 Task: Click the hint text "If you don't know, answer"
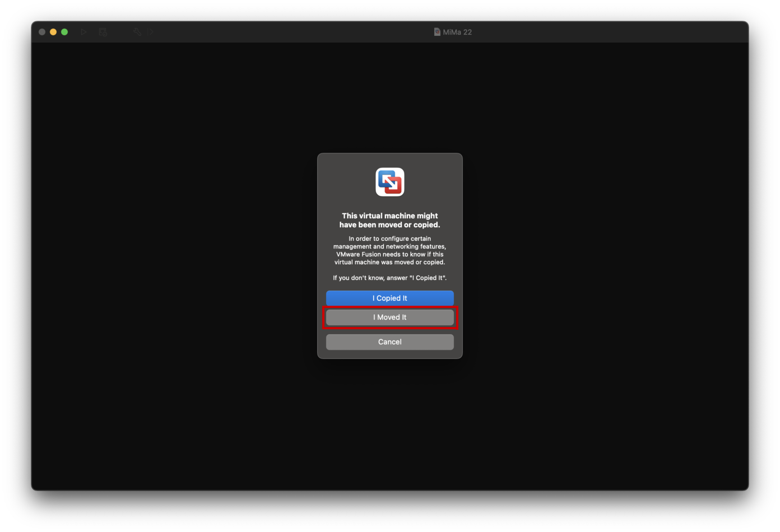coord(390,278)
